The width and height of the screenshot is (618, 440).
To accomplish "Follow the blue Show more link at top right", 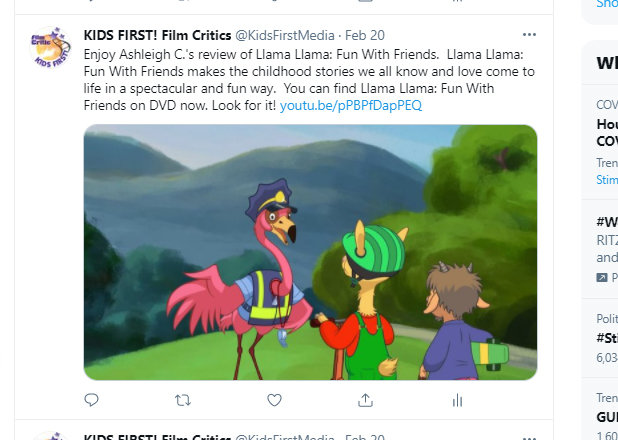I will coord(607,4).
